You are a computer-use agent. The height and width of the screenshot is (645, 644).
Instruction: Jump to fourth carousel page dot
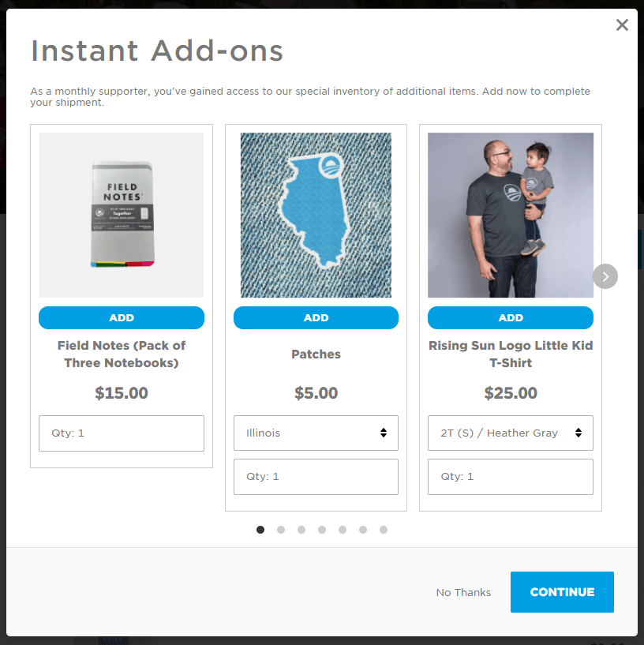point(322,530)
